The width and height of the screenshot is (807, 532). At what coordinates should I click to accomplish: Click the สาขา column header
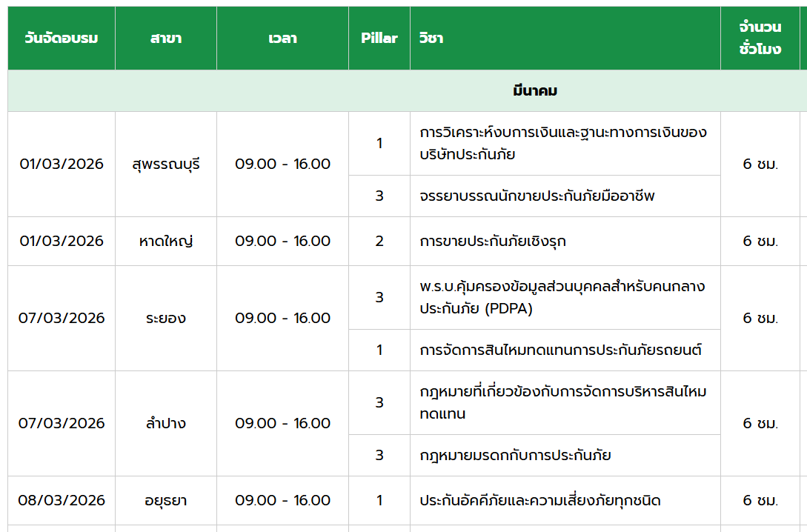165,39
